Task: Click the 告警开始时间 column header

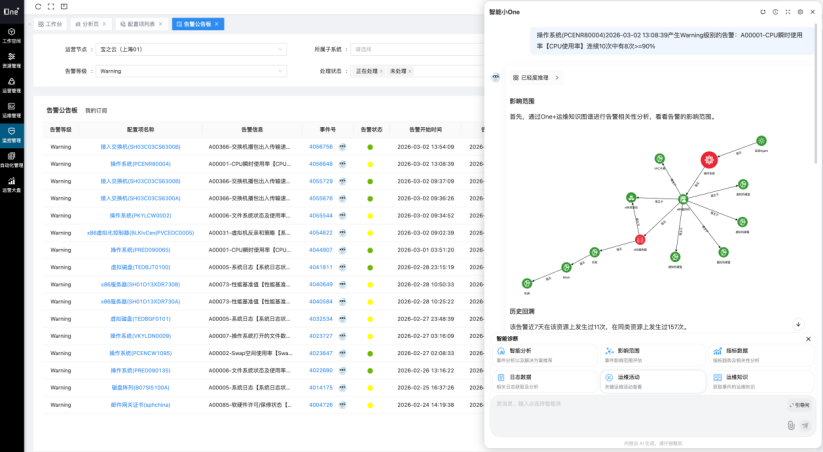Action: [x=425, y=130]
